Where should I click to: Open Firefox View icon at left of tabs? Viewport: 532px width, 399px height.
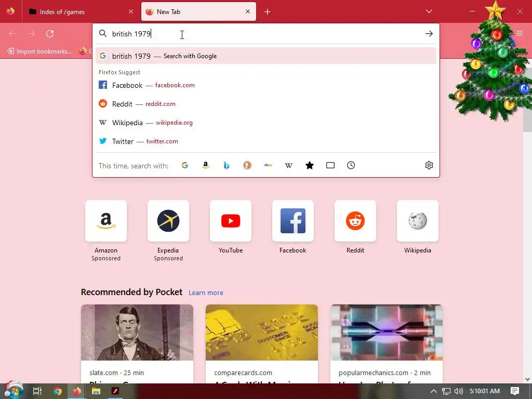point(10,11)
